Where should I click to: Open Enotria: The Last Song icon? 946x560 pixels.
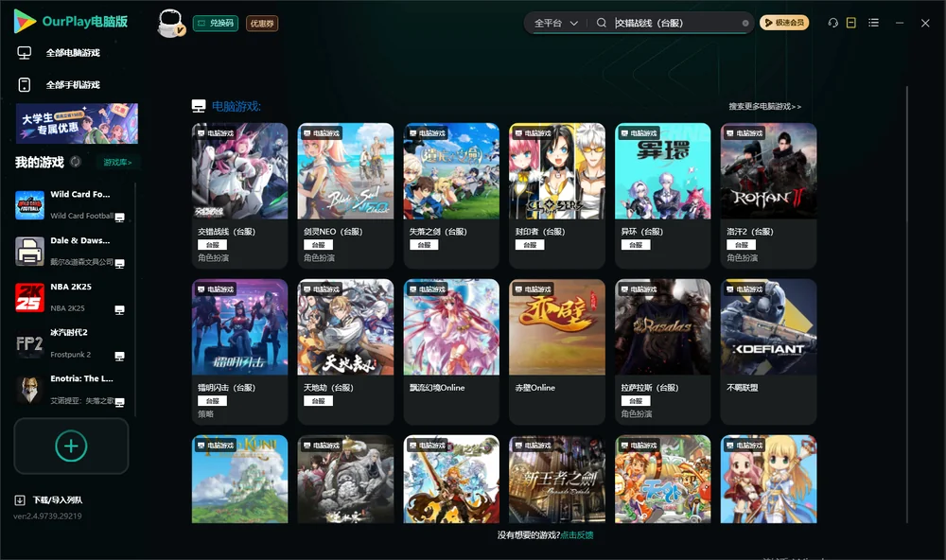[x=29, y=390]
